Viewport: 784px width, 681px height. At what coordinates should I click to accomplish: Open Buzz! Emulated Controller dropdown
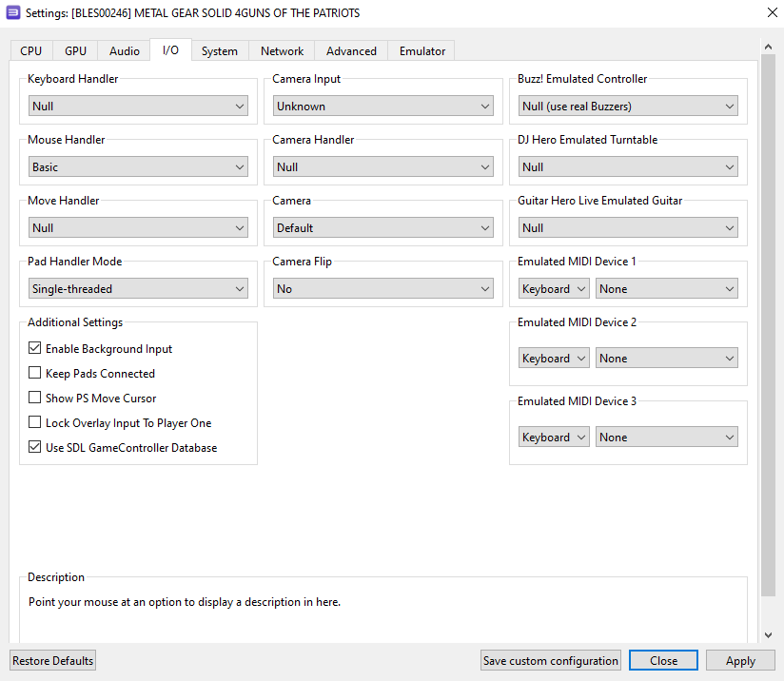[x=628, y=106]
